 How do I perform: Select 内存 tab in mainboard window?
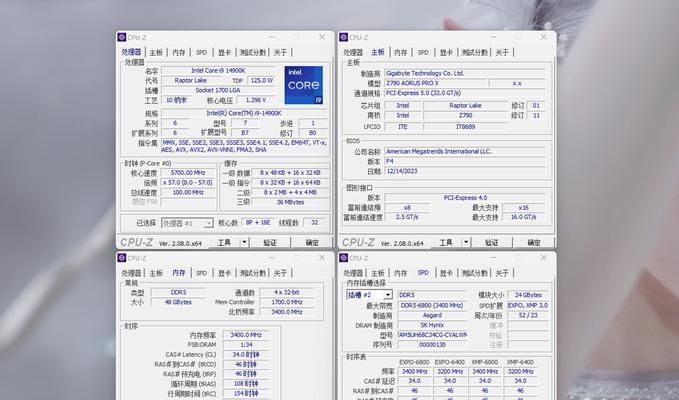coord(401,52)
